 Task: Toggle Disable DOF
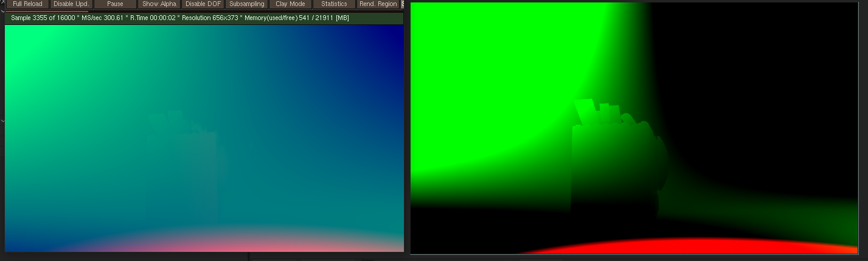point(203,4)
